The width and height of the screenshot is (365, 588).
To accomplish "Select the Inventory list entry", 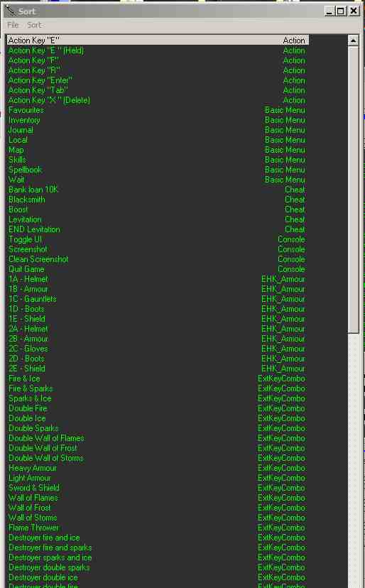I will tap(157, 120).
